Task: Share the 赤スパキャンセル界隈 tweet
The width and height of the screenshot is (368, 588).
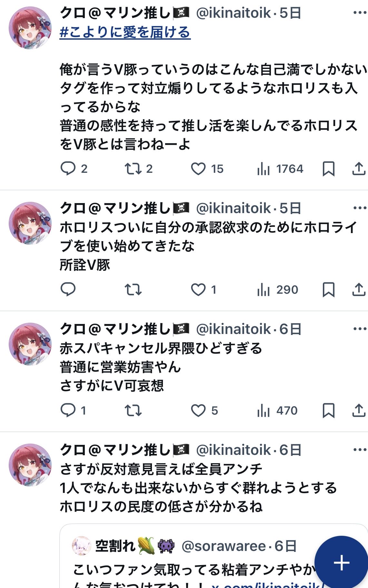Action: coord(358,410)
